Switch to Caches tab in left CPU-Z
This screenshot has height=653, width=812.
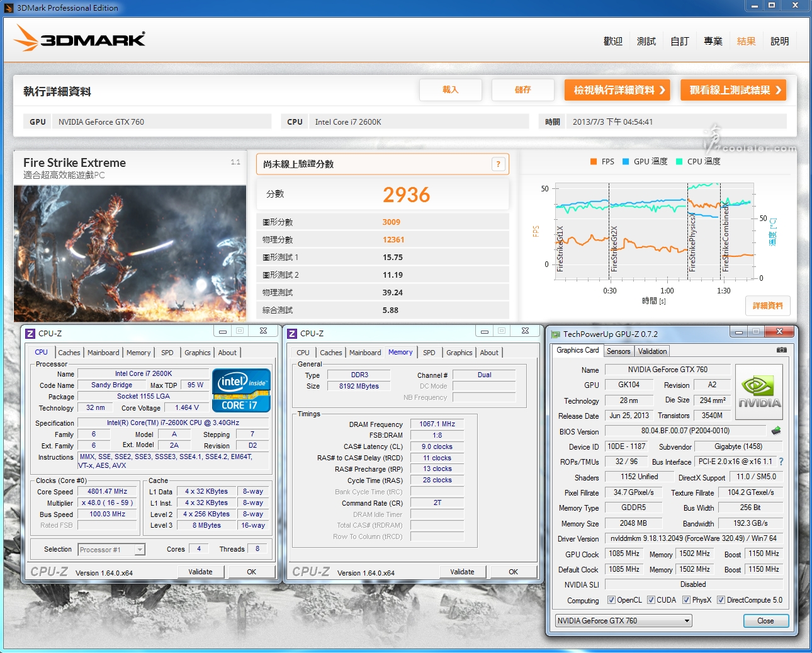[69, 353]
